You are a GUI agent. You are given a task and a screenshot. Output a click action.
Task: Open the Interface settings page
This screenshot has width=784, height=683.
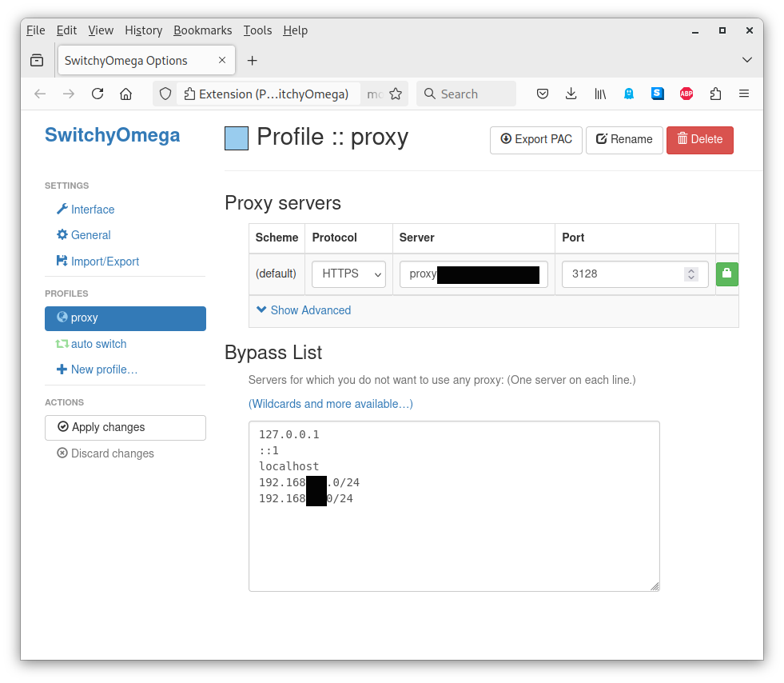[86, 210]
